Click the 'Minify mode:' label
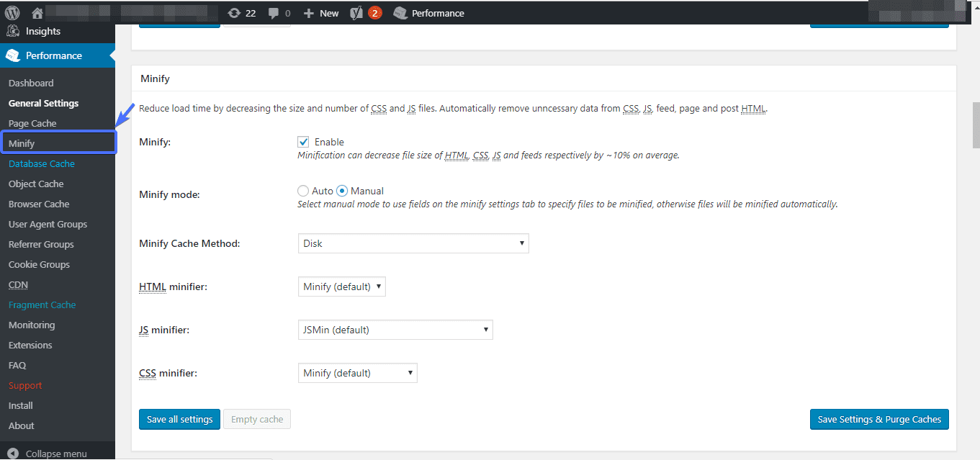Viewport: 980px width, 460px height. [169, 194]
